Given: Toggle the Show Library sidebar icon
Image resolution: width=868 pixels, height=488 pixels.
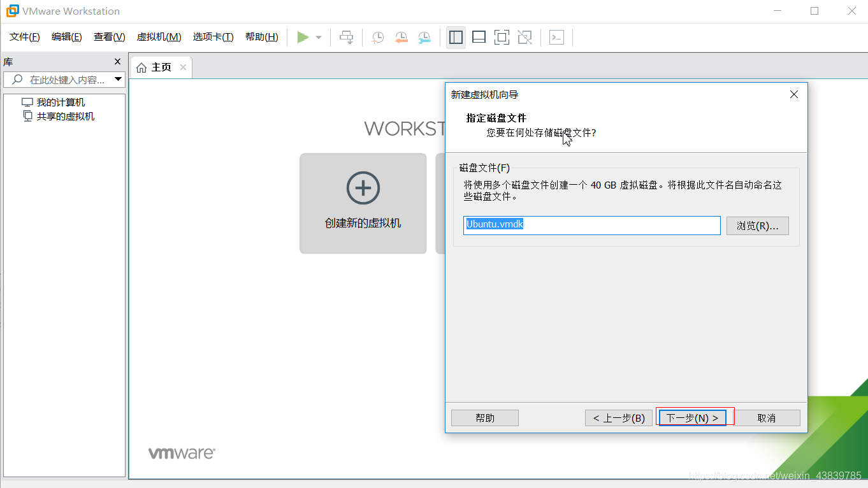Looking at the screenshot, I should pos(456,38).
